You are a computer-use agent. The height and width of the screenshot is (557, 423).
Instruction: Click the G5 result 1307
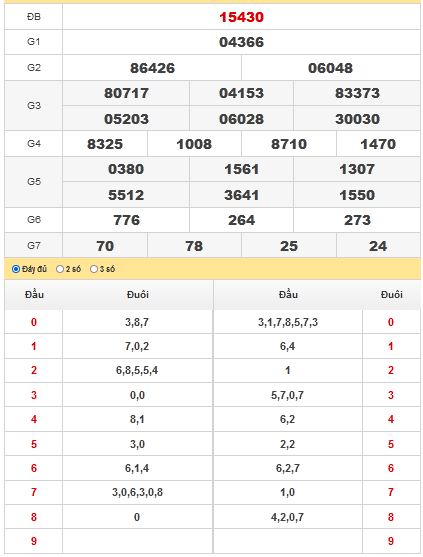pos(357,169)
